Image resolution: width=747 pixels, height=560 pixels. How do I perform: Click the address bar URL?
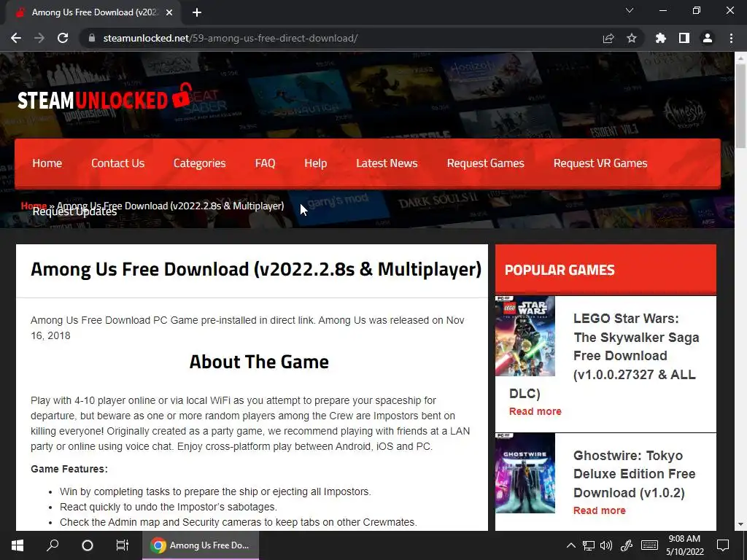click(x=230, y=38)
